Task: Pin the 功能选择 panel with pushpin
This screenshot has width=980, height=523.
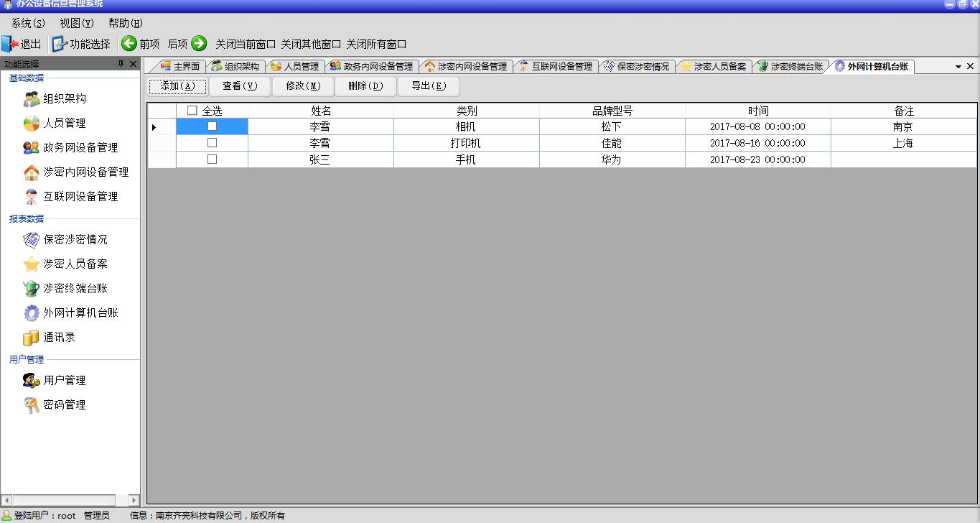Action: click(121, 65)
